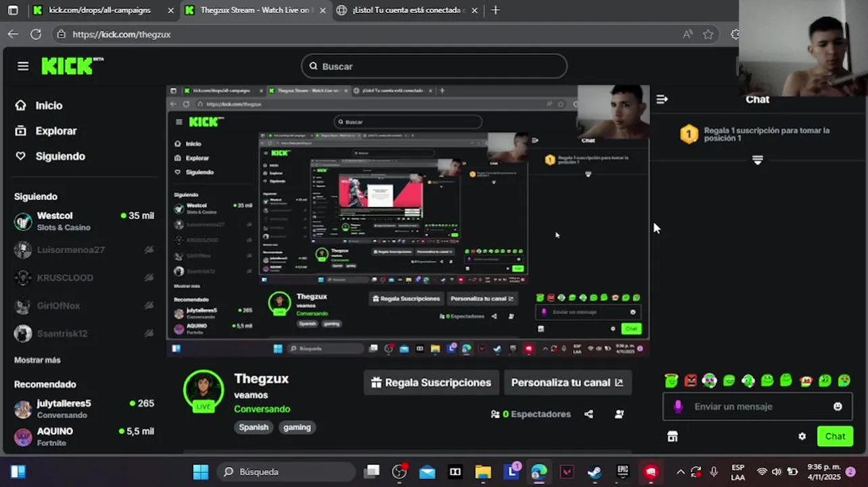Image resolution: width=868 pixels, height=487 pixels.
Task: Switch to ¡Listo! Tu cuenta tab
Action: point(408,10)
